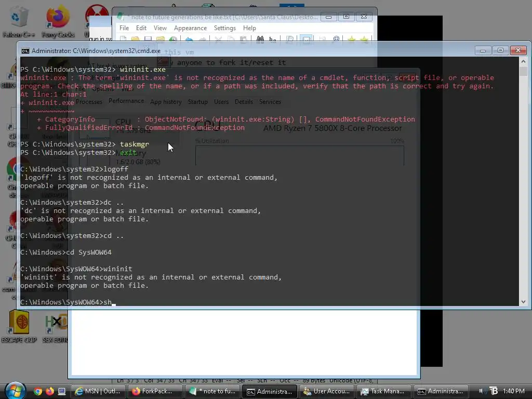Open the Falcon C++ desktop shortcut
532x399 pixels.
[18, 22]
